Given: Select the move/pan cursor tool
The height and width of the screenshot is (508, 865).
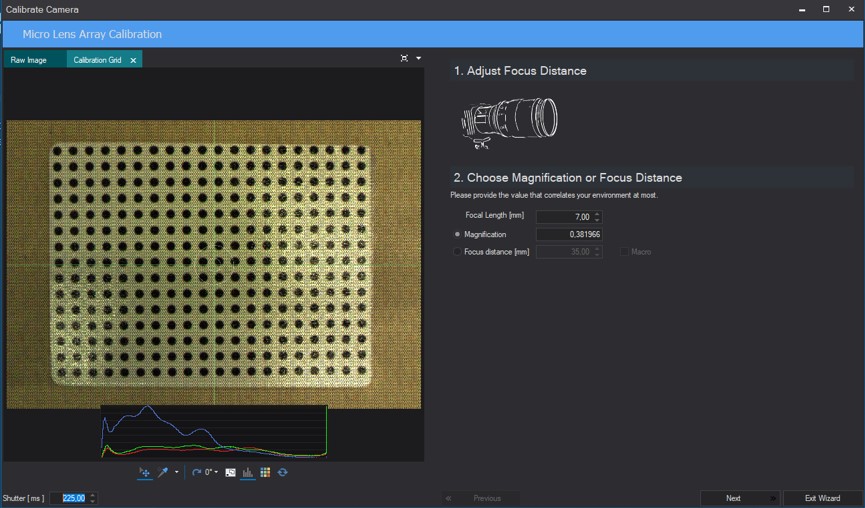Looking at the screenshot, I should point(145,472).
